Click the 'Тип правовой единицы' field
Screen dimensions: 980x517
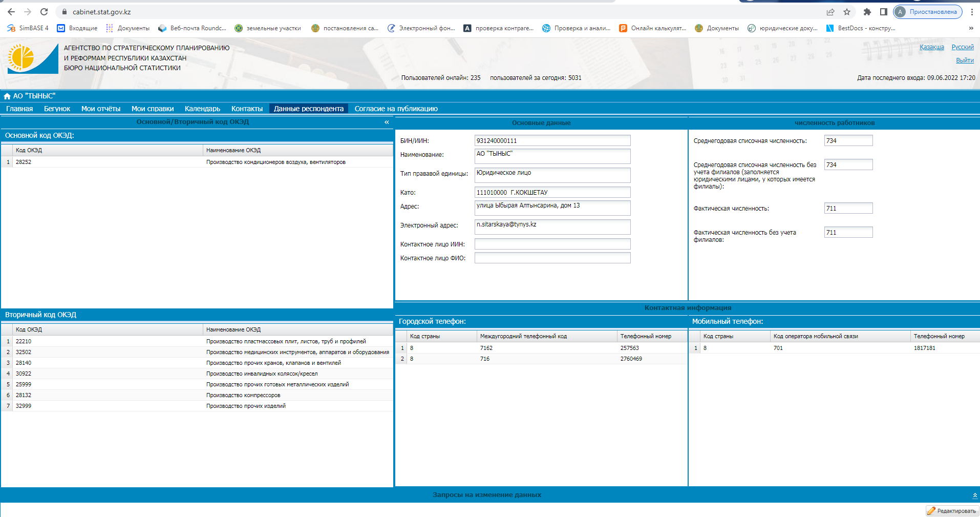coord(552,175)
